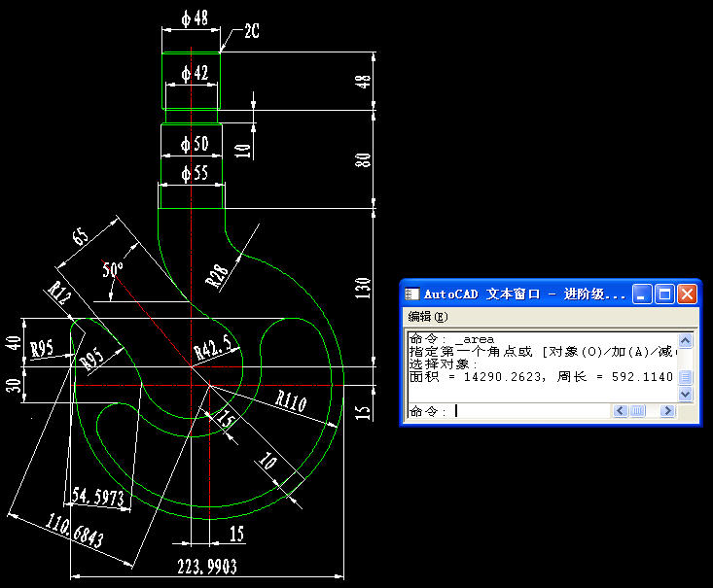Image resolution: width=713 pixels, height=588 pixels.
Task: Select the R28 radius dimension
Action: [217, 276]
